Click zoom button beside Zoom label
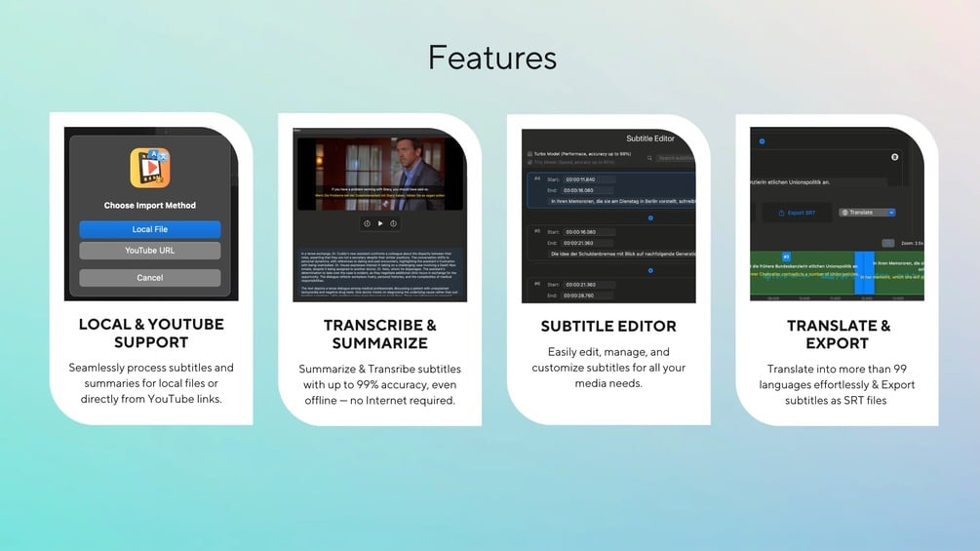 point(888,243)
